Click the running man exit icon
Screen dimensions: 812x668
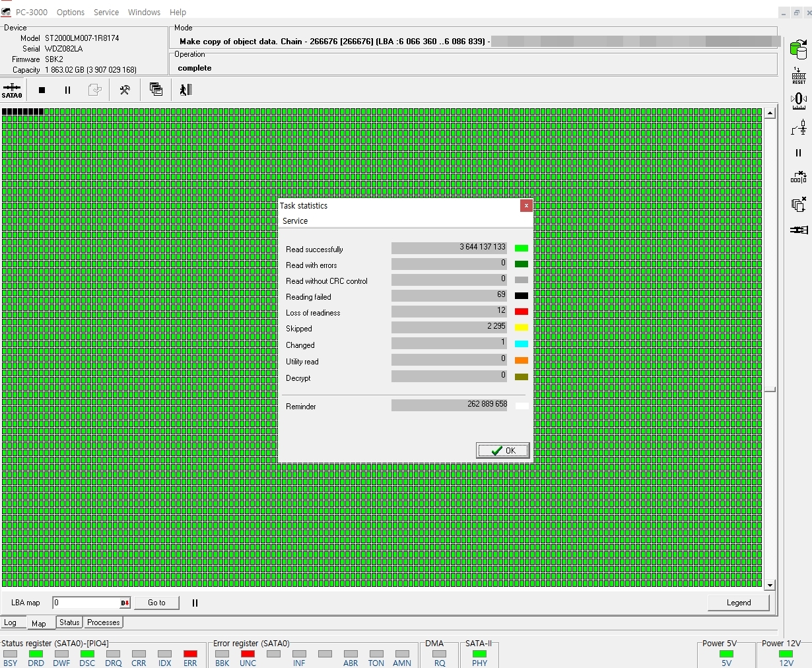(x=186, y=89)
